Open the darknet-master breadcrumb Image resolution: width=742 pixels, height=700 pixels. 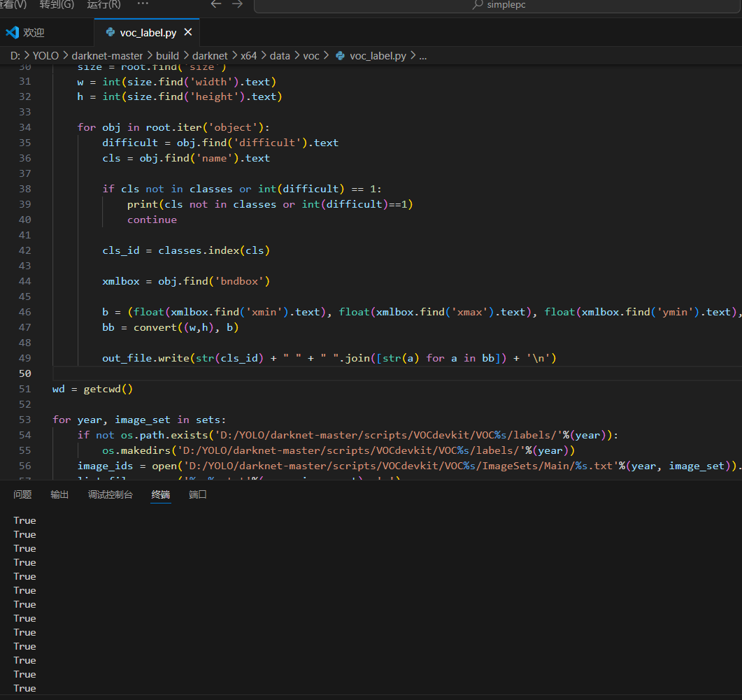pyautogui.click(x=107, y=56)
